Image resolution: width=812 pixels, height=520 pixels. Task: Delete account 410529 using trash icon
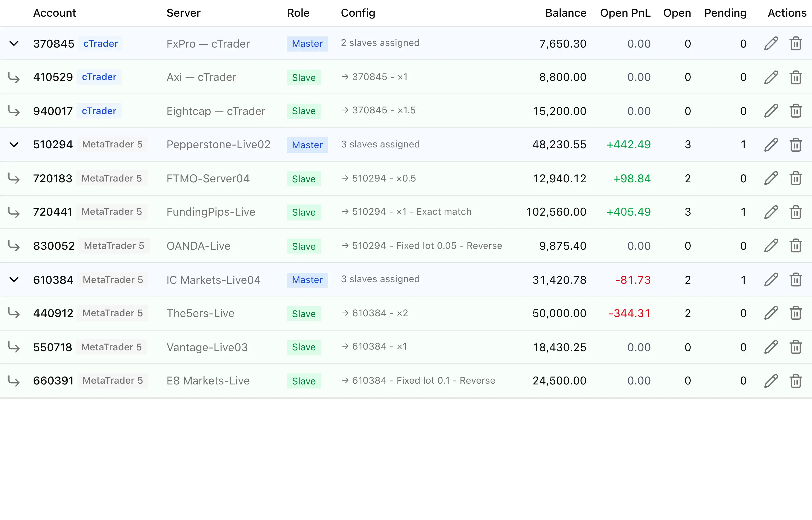796,77
